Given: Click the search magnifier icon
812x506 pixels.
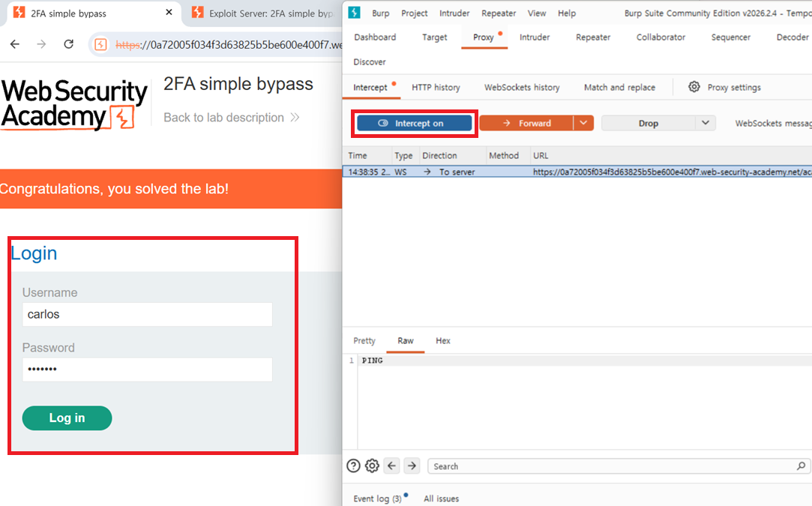Looking at the screenshot, I should pos(801,466).
